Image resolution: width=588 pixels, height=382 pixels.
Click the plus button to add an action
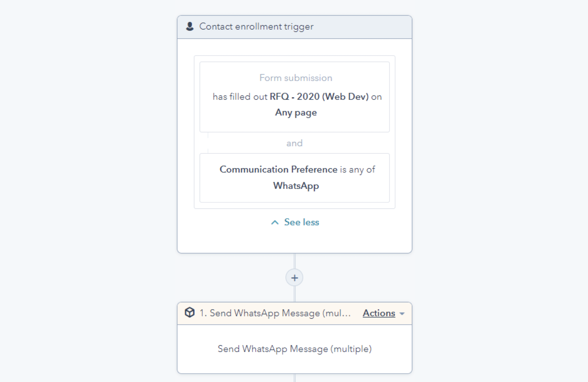tap(294, 278)
